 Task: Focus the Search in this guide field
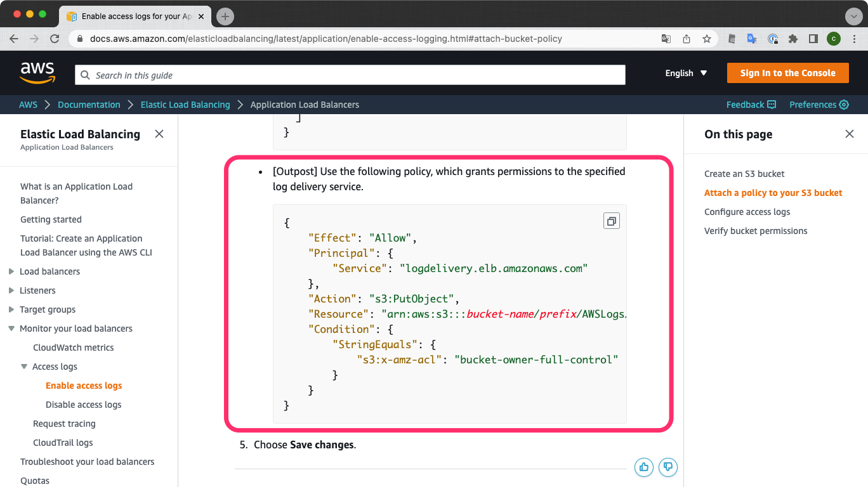pos(350,75)
